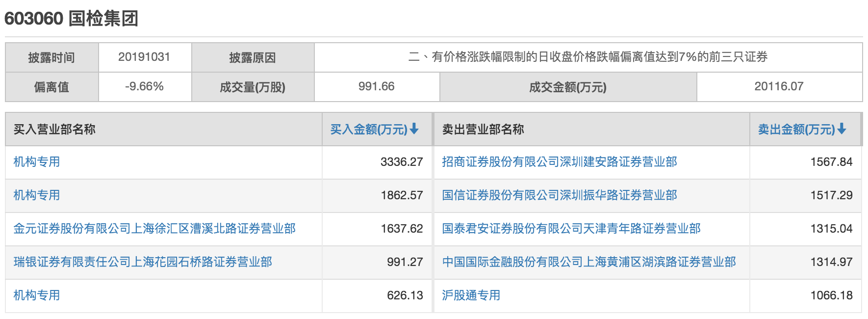The width and height of the screenshot is (868, 319).
Task: Click the 披露时间 label cell
Action: (52, 57)
